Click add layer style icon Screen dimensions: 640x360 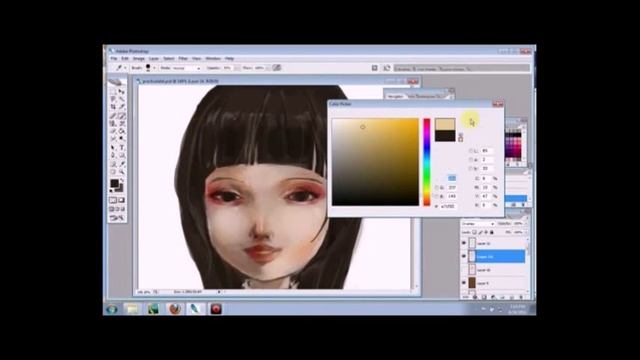point(475,297)
